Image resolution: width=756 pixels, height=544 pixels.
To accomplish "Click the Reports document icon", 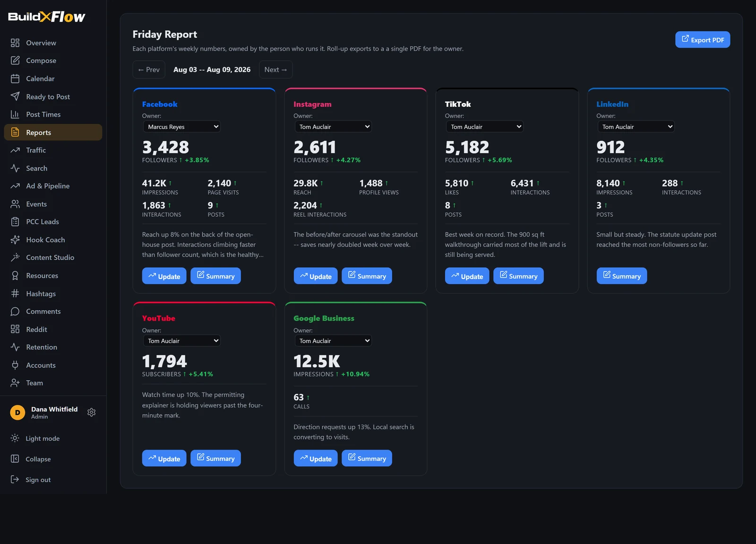I will [15, 132].
